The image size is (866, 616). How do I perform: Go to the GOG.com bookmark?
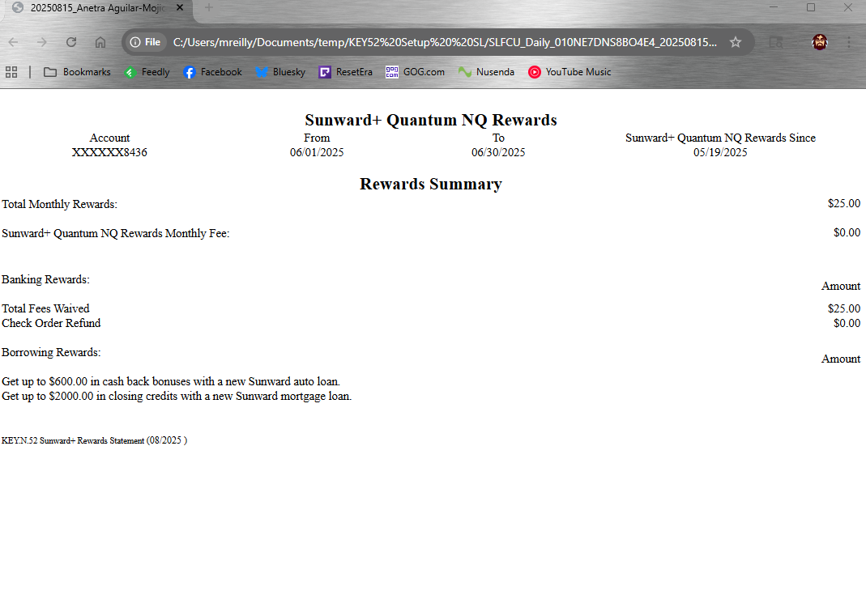pos(415,72)
